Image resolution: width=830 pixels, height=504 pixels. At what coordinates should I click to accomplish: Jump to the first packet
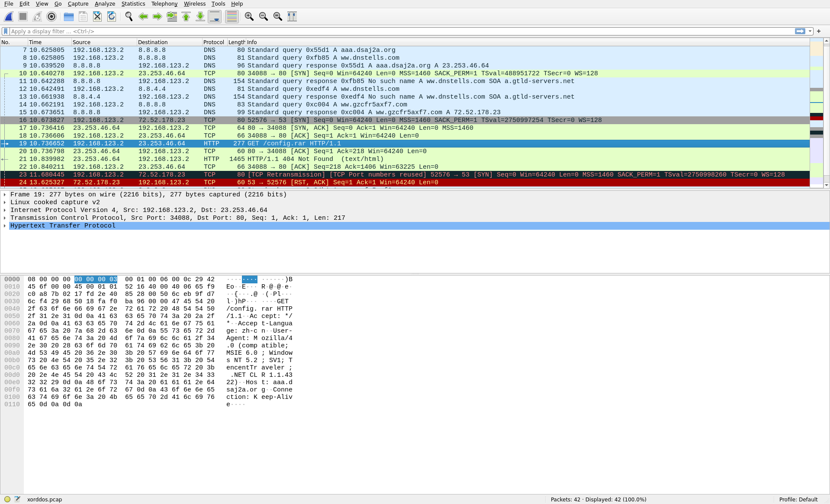186,16
